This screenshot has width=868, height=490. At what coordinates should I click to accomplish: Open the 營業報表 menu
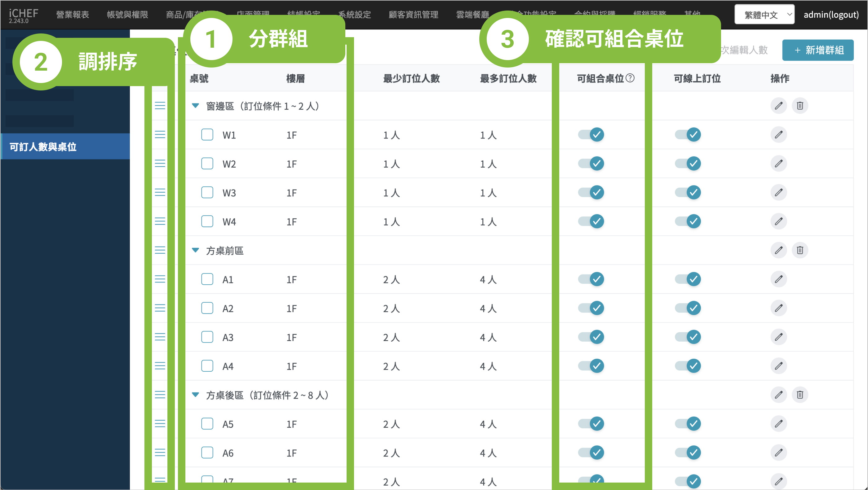(73, 15)
